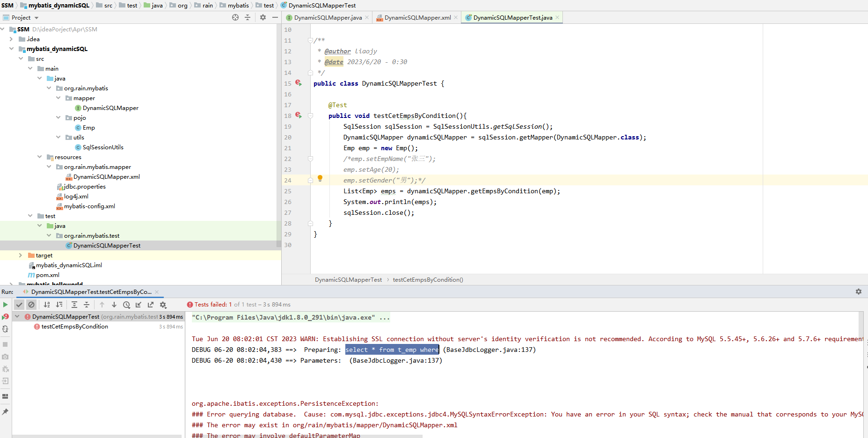The height and width of the screenshot is (438, 868).
Task: Close the DynamicSQLMapper.java tab
Action: click(x=367, y=18)
